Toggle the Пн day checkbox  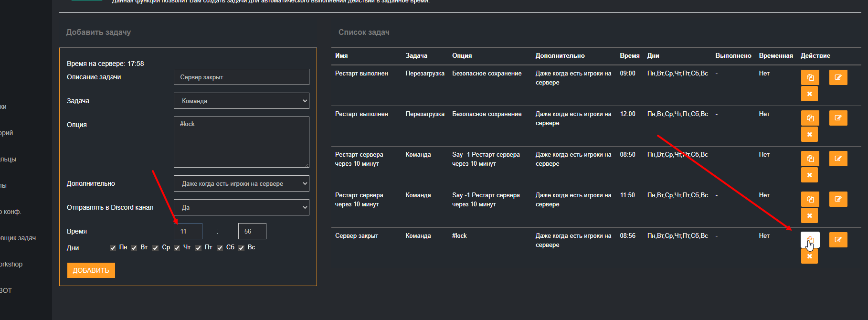coord(113,248)
